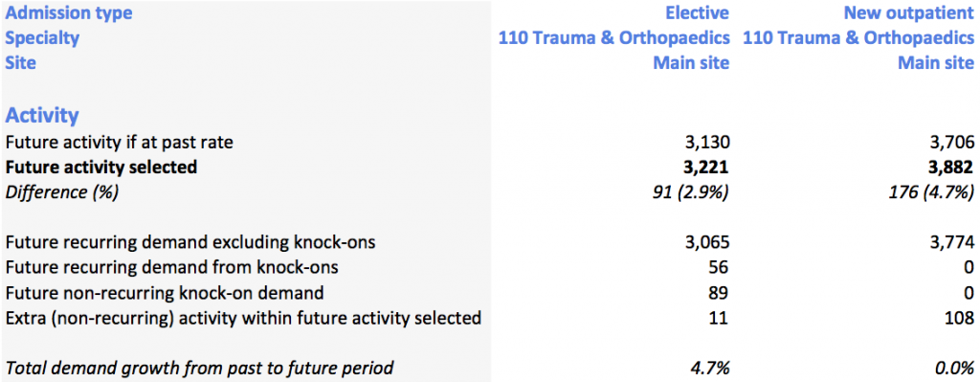This screenshot has width=980, height=382.
Task: Click the bold value 3,221
Action: [x=704, y=168]
